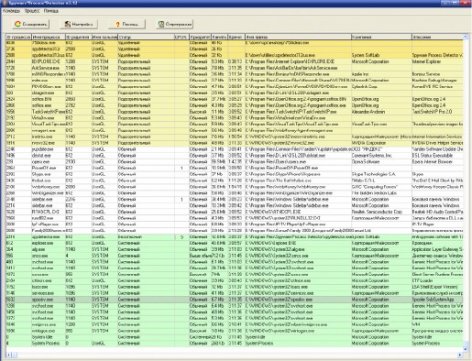Image resolution: width=472 pixels, height=361 pixels.
Task: Click the horizontal scrollbar left arrow
Action: 8,355
